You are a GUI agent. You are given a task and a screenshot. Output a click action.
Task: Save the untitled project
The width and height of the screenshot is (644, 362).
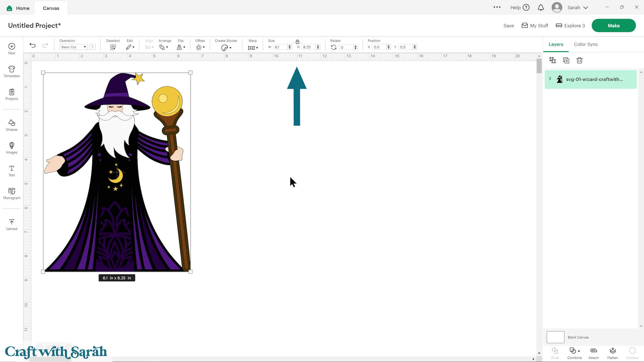508,25
